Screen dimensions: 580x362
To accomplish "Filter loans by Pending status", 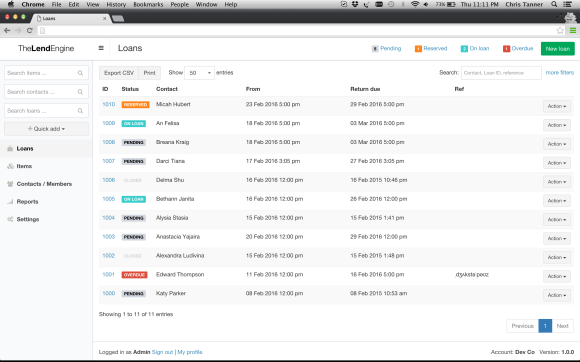I will click(386, 48).
